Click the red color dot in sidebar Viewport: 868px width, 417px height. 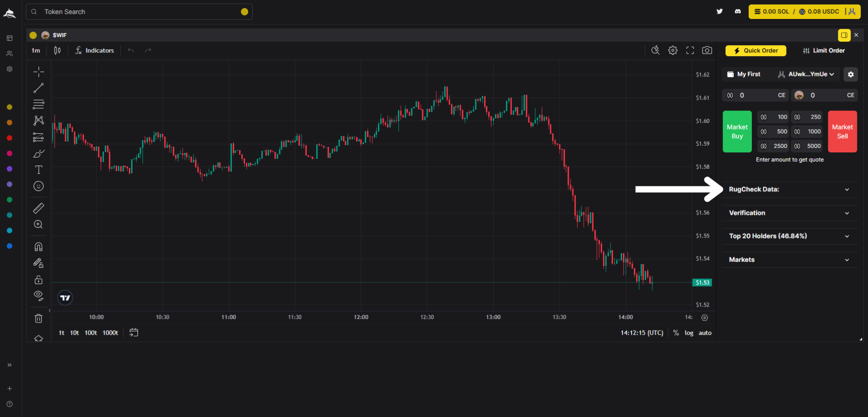pos(9,138)
